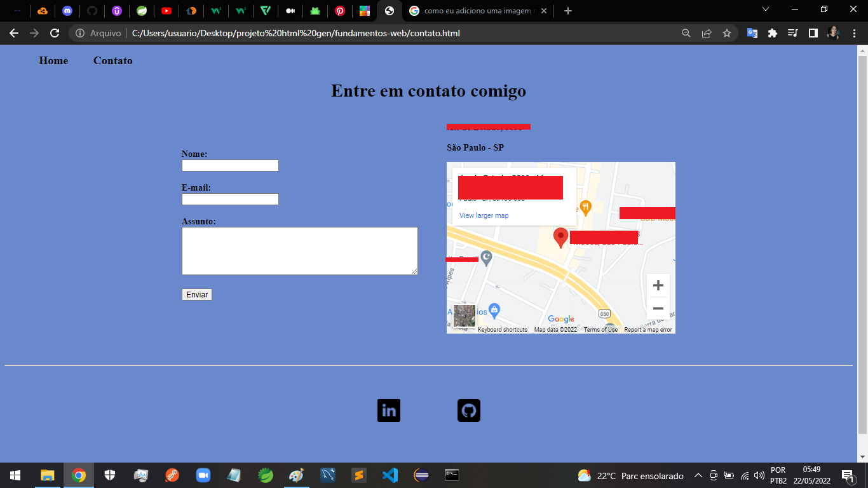Open LinkedIn profile from the footer icon

388,410
